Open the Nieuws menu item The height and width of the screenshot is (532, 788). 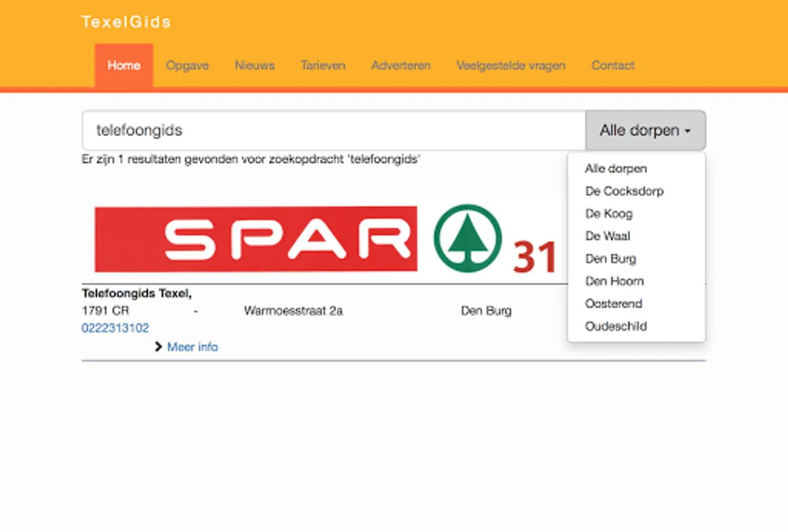pos(254,66)
